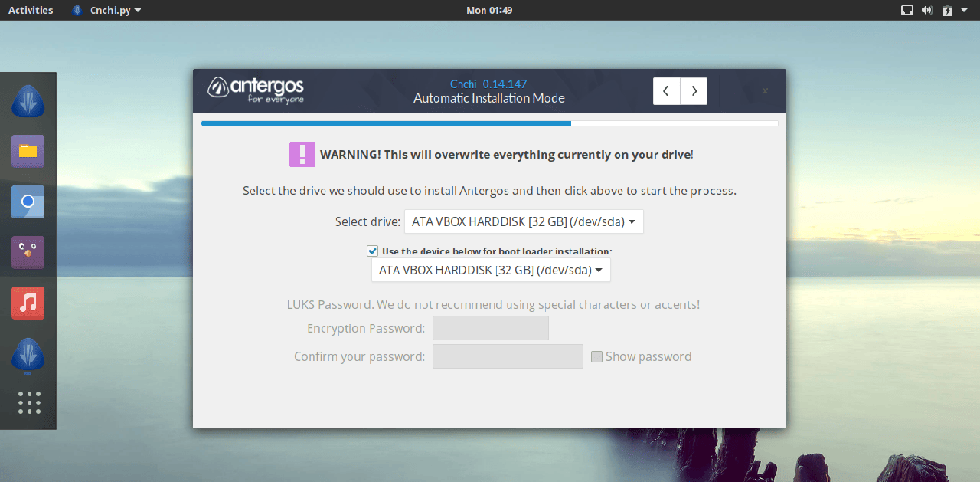980x482 pixels.
Task: Click the volume icon in top bar
Action: point(927,10)
